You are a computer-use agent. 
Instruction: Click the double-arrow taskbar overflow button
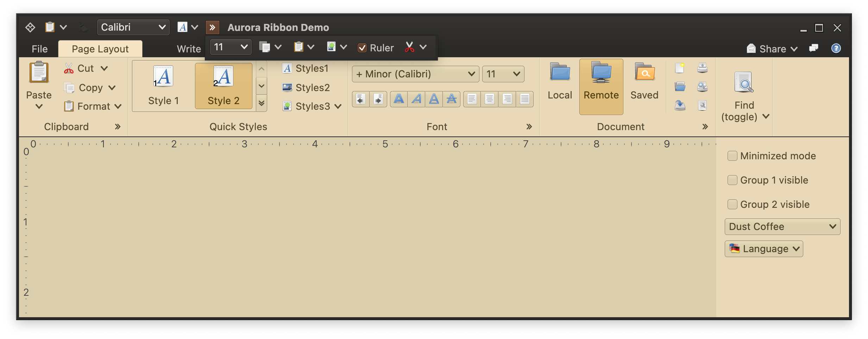click(x=212, y=27)
